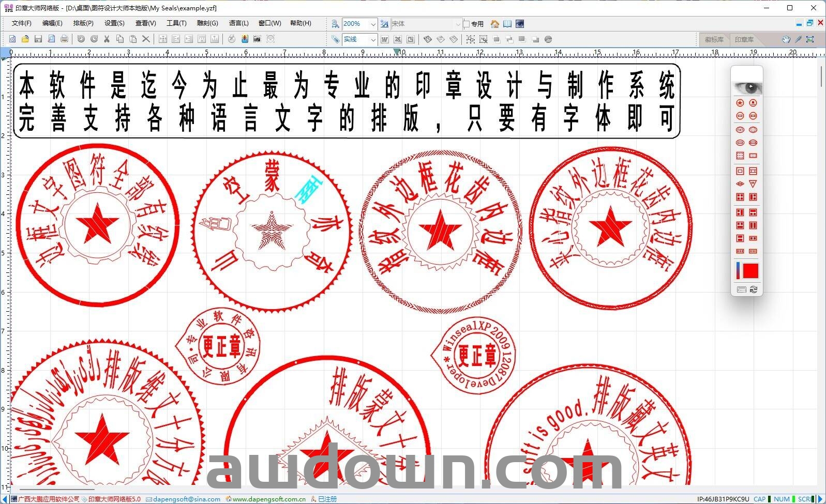Toggle the 专用 checkbox
The width and height of the screenshot is (826, 504).
[467, 24]
